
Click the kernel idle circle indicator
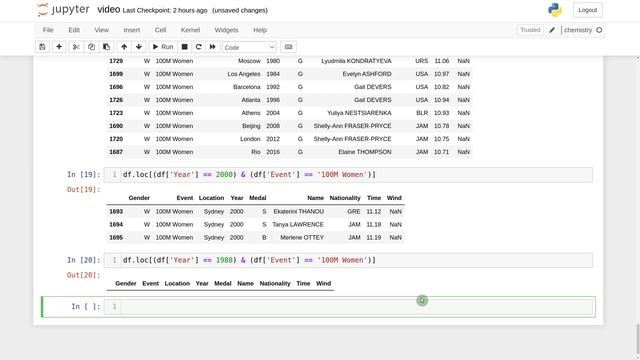point(599,30)
